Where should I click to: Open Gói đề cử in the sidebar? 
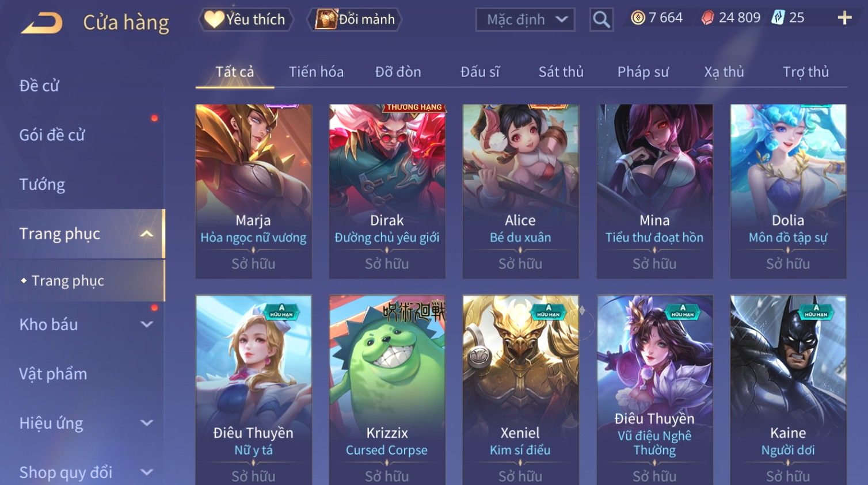tap(52, 135)
